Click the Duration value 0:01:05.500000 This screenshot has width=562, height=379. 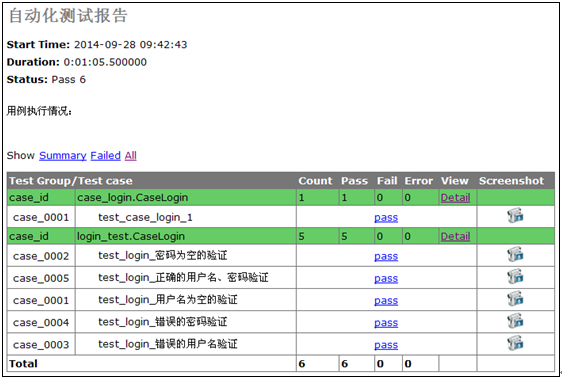click(x=105, y=62)
